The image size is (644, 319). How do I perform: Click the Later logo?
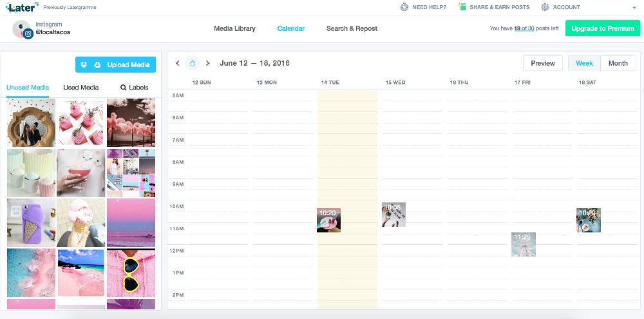22,7
